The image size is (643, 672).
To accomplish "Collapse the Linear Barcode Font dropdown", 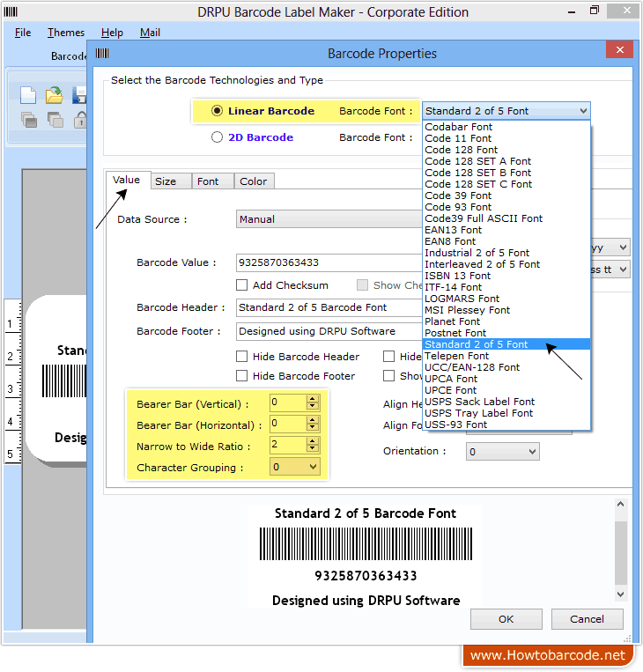I will click(583, 111).
